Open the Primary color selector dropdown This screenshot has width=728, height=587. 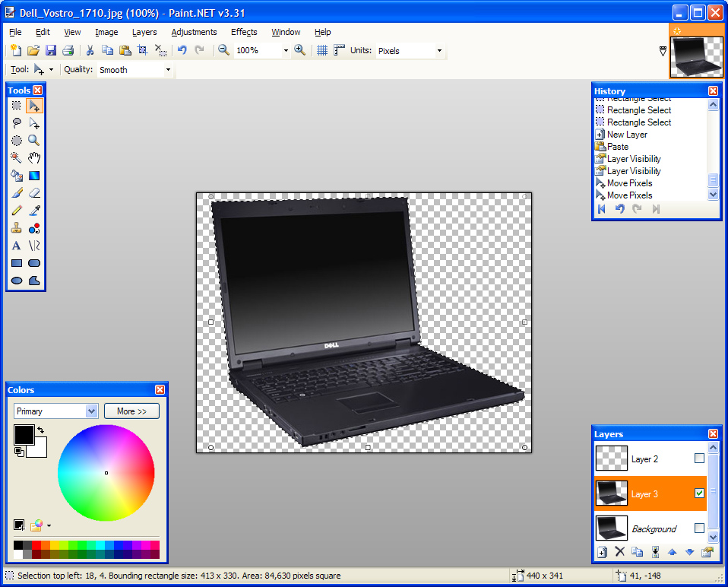coord(91,411)
